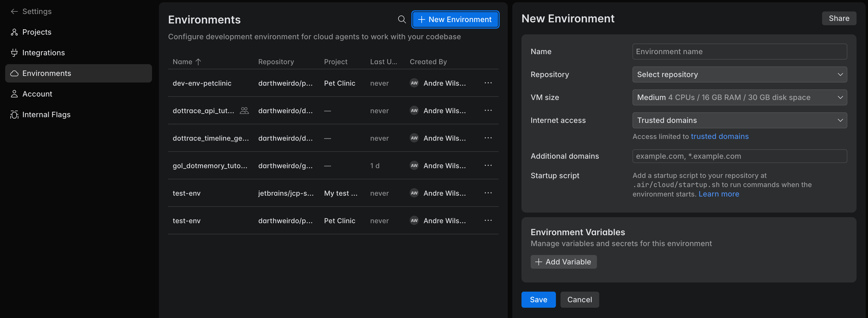
Task: Click the AW avatar in dev-env-petclinic row
Action: click(414, 83)
